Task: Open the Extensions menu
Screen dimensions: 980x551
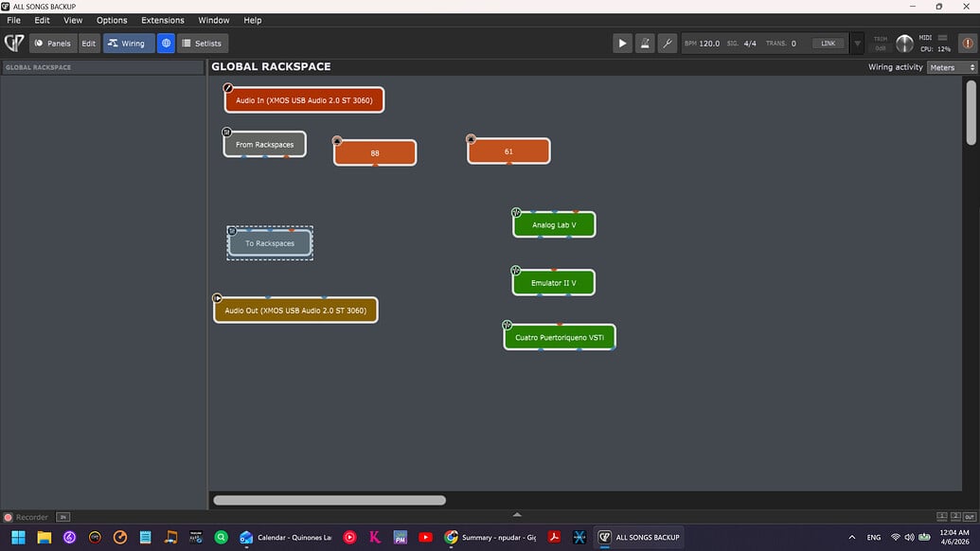Action: click(163, 20)
